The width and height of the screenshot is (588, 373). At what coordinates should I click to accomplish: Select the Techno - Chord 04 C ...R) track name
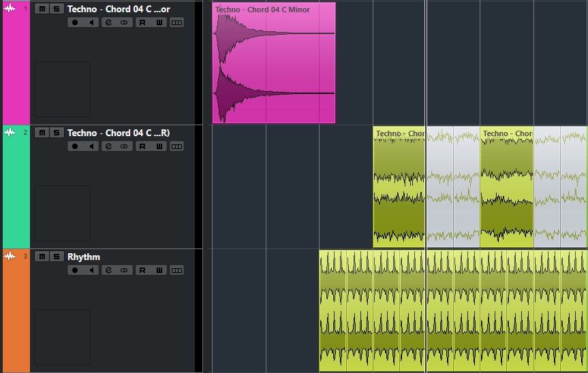(119, 133)
